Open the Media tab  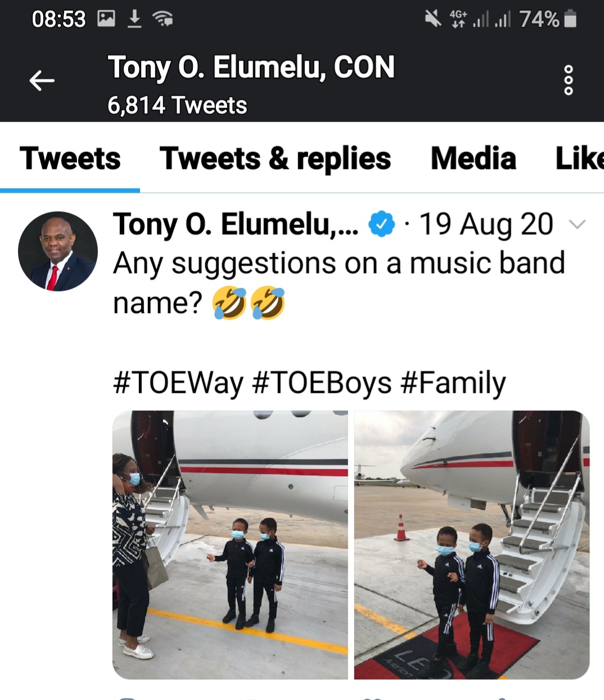[x=473, y=158]
